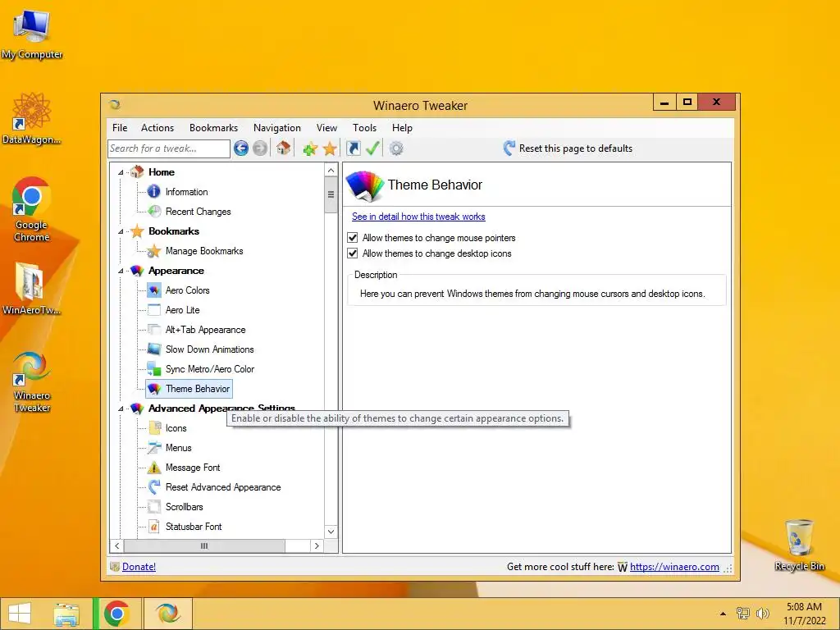Select the WinAeroTw... folder on desktop
This screenshot has width=840, height=630.
(32, 288)
